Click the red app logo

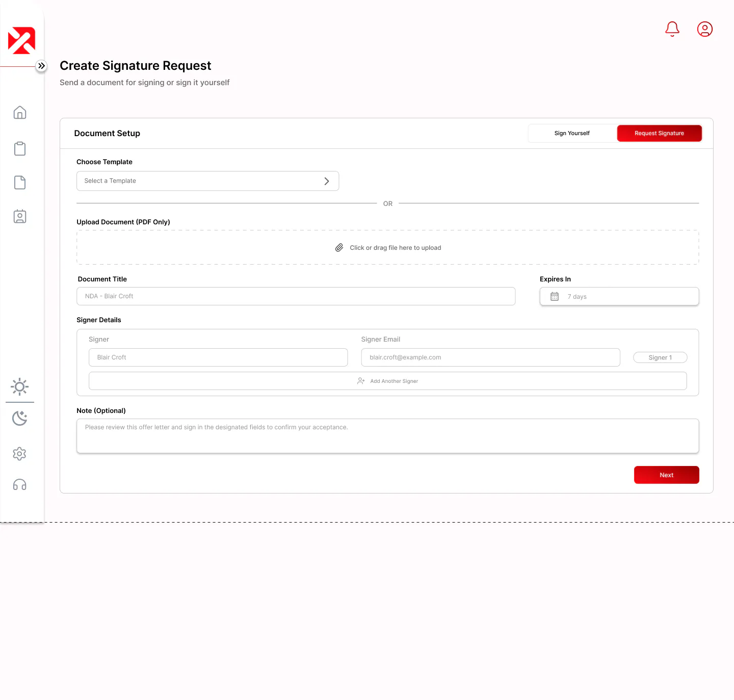coord(21,40)
